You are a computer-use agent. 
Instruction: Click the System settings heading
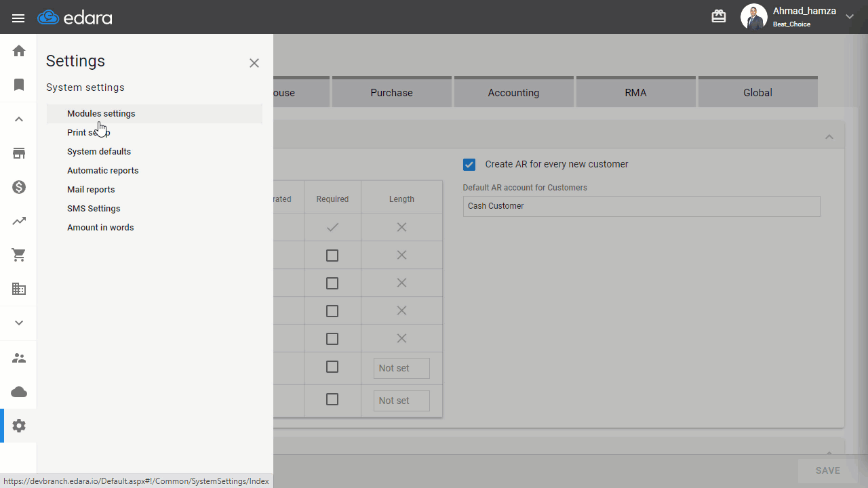85,87
